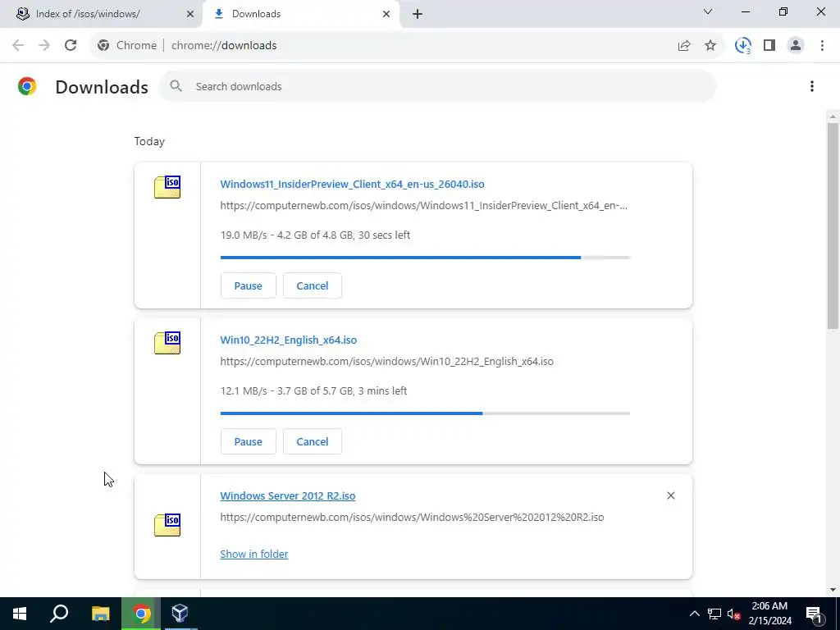Open the Windows Server 2012 R2.iso link
This screenshot has height=630, width=840.
[288, 495]
